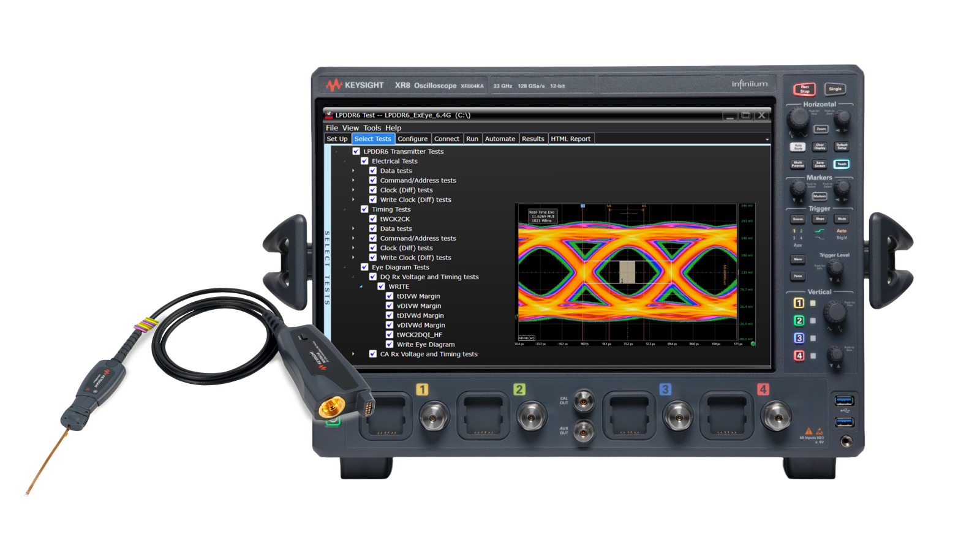Toggle the Eye Diagram Tests checkbox

point(364,267)
